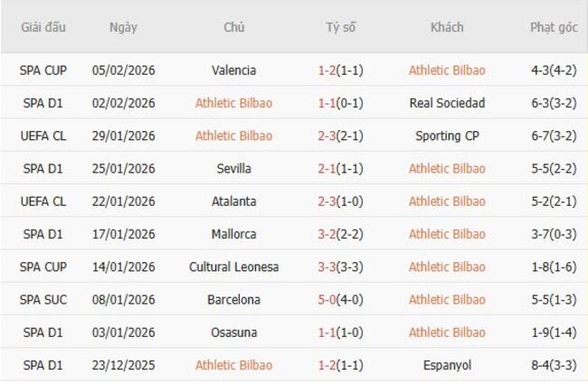588x384 pixels.
Task: Open the Real Sociedad team link
Action: tap(446, 103)
